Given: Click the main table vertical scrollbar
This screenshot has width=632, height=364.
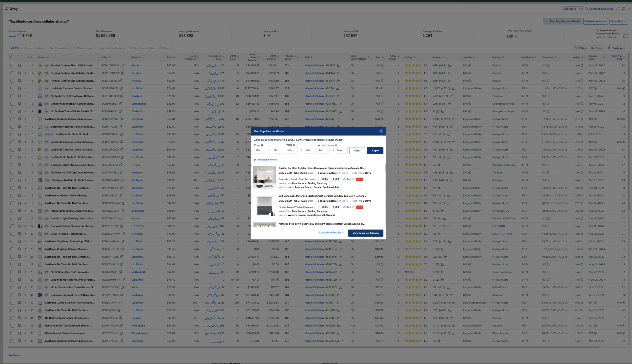Looking at the screenshot, I should point(629,133).
